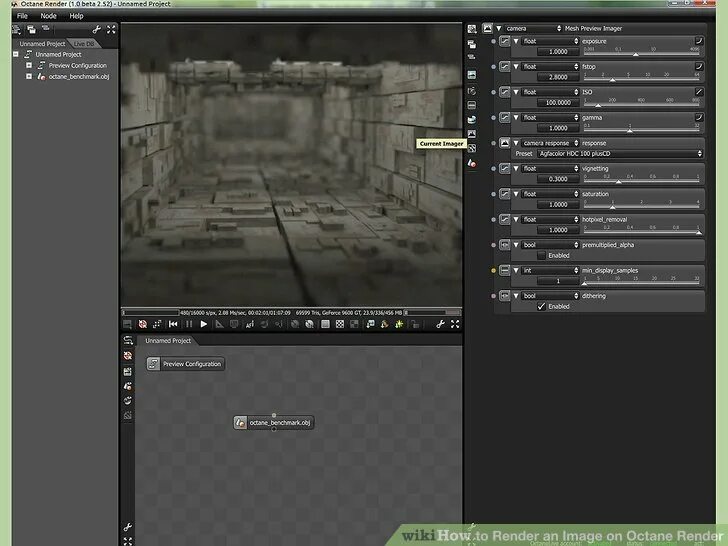This screenshot has width=728, height=546.
Task: Switch to the Live DB tab
Action: [x=84, y=44]
